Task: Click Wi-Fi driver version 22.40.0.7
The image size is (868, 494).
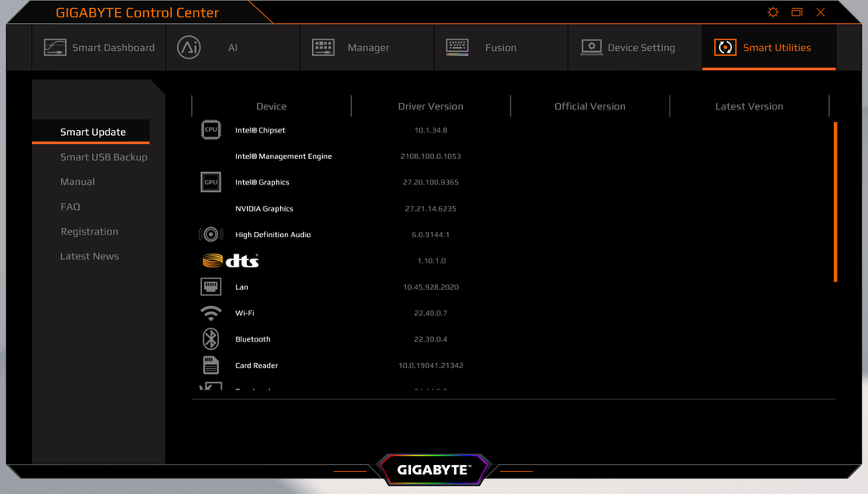Action: pos(431,313)
